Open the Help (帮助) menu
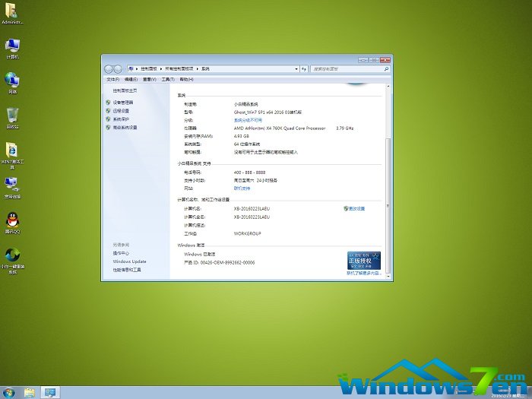This screenshot has height=399, width=532. click(x=185, y=79)
